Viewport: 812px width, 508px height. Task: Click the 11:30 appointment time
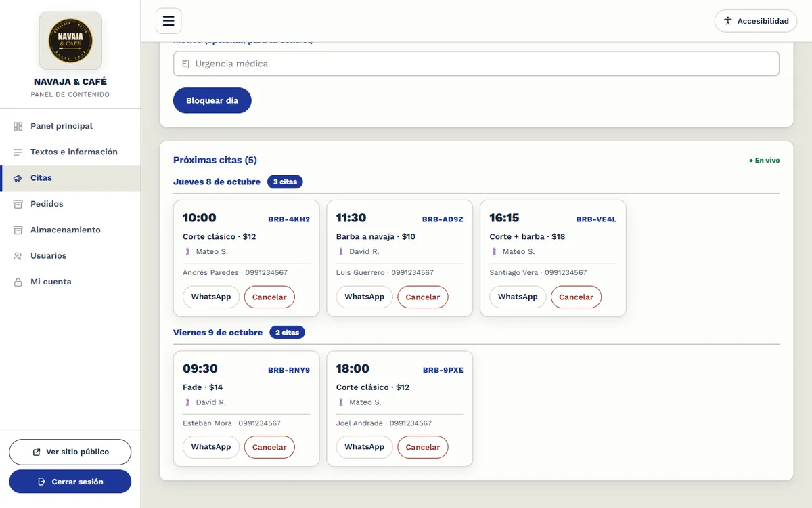pyautogui.click(x=351, y=218)
